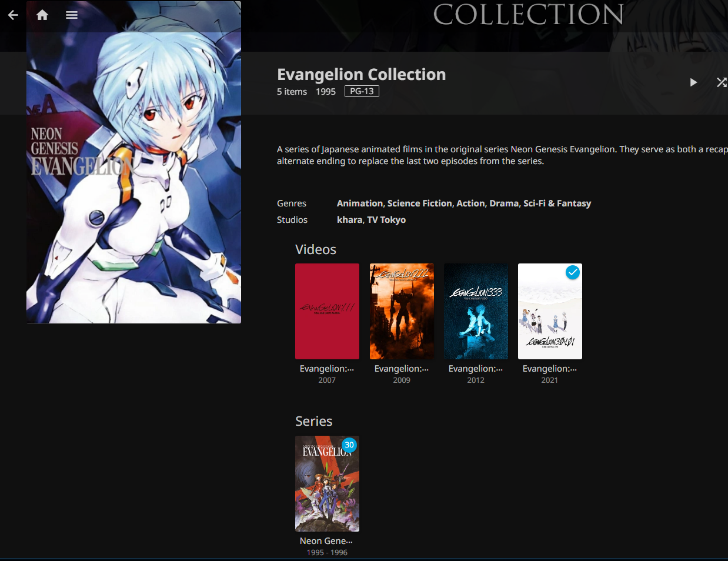Toggle watched checkmark on 2021 Evangelion film
This screenshot has height=561, width=728.
coord(572,272)
